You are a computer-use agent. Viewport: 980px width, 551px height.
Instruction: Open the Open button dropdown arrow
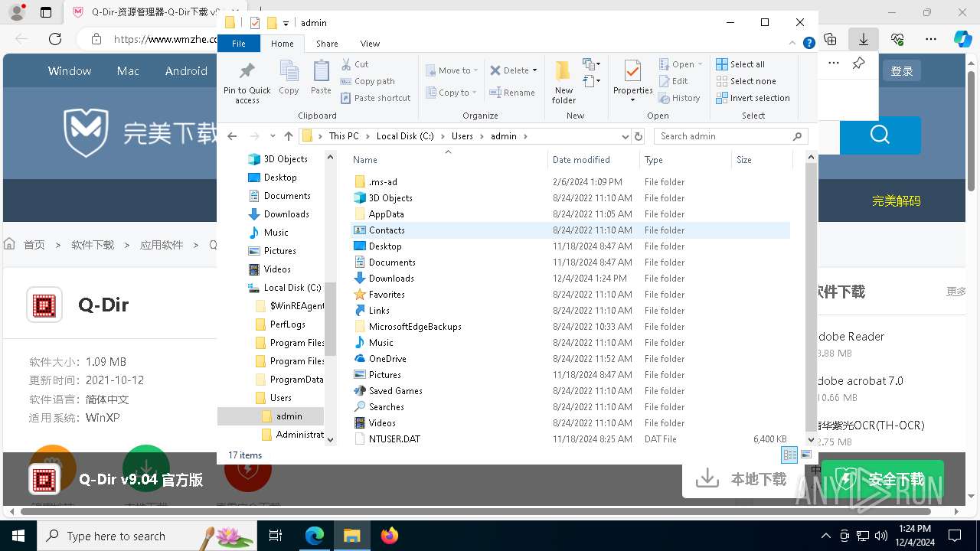tap(701, 64)
